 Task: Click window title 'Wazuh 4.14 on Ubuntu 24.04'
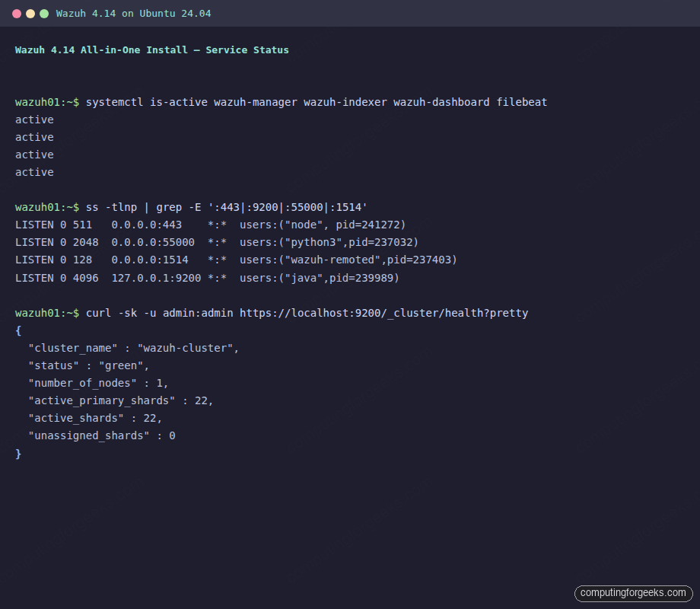point(133,14)
